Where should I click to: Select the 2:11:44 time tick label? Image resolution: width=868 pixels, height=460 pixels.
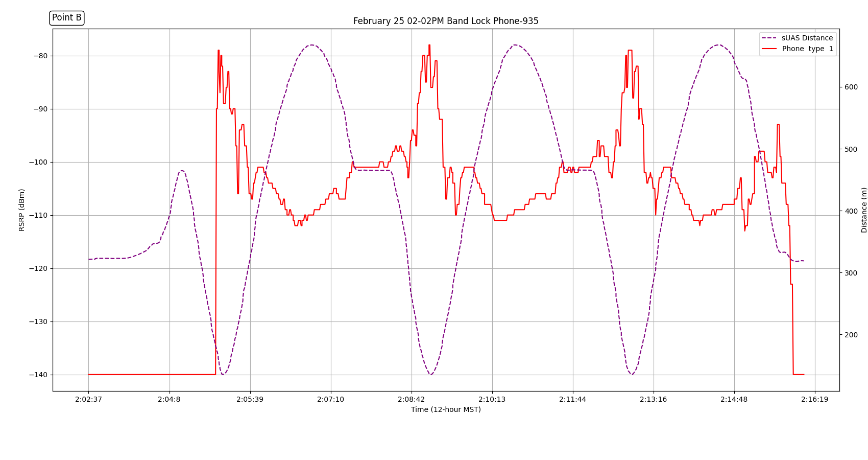pos(573,399)
